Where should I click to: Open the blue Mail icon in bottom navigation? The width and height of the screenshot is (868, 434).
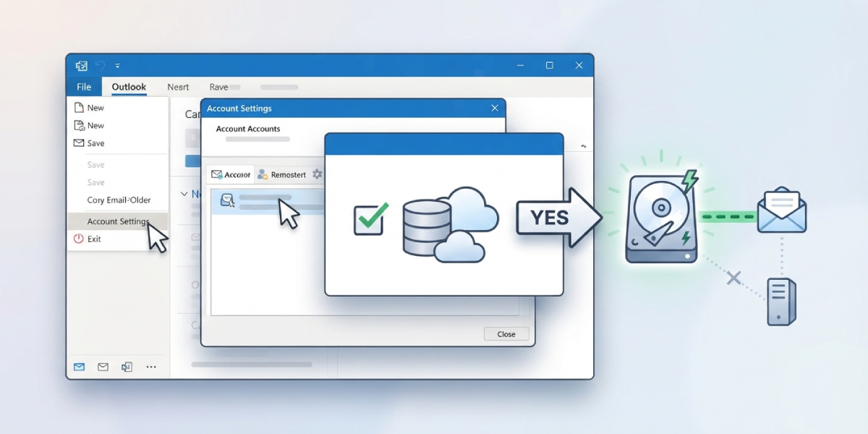[x=80, y=367]
